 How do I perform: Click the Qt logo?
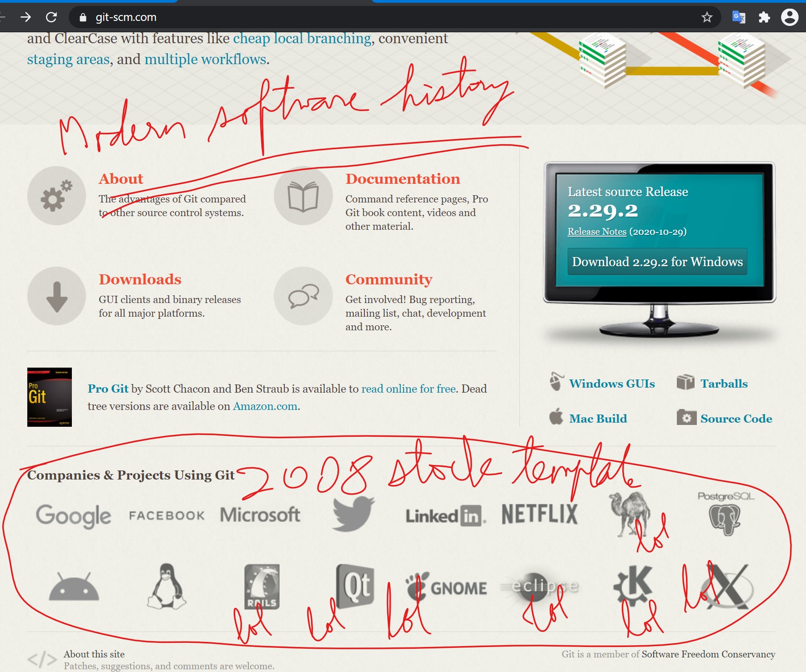tap(355, 586)
